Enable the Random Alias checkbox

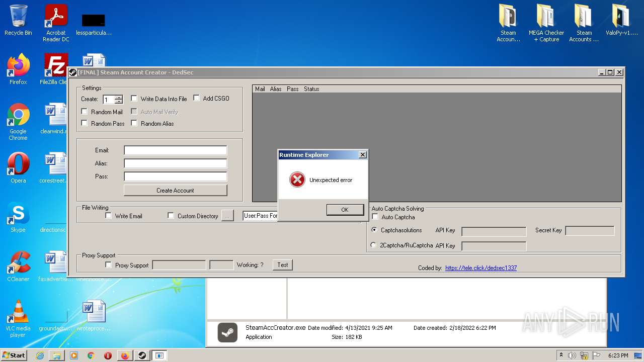[134, 123]
